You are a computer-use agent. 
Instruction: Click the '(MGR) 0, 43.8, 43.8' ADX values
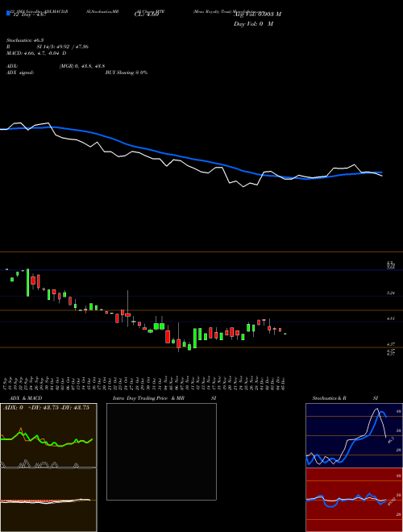(x=82, y=66)
